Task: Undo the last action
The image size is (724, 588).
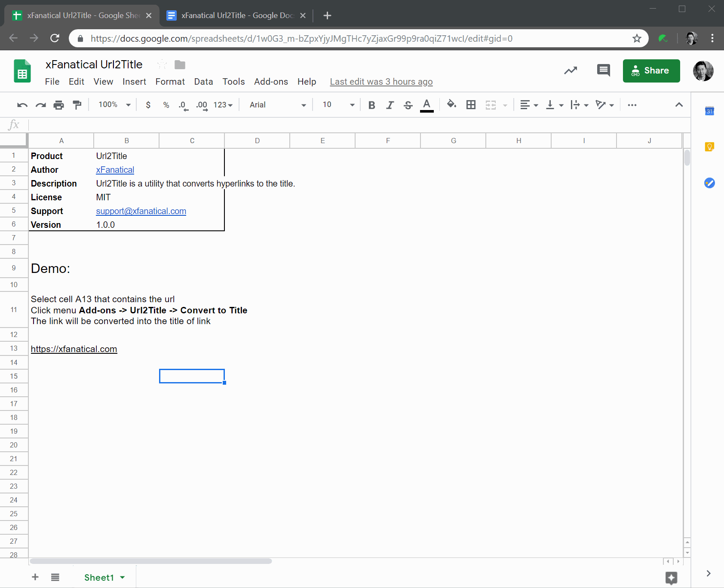Action: (21, 104)
